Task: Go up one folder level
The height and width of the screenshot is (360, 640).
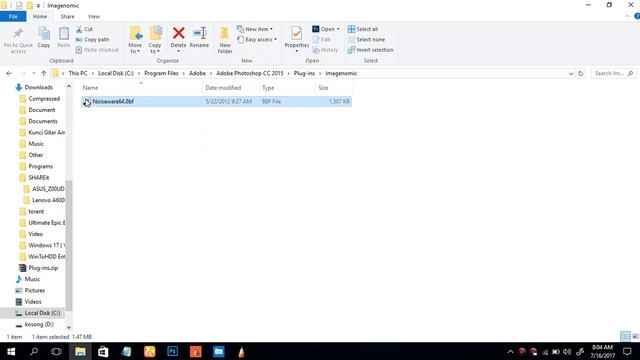Action: click(x=44, y=73)
